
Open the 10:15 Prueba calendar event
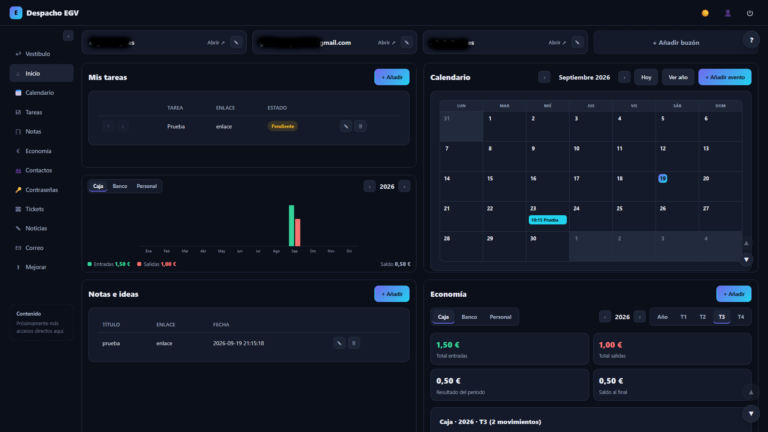click(548, 220)
